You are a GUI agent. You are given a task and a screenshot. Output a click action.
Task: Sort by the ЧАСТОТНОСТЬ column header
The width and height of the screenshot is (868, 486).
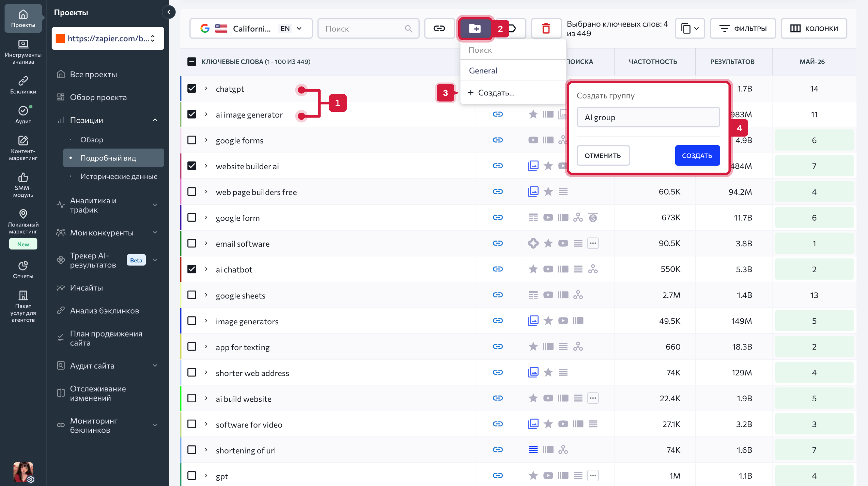(653, 62)
